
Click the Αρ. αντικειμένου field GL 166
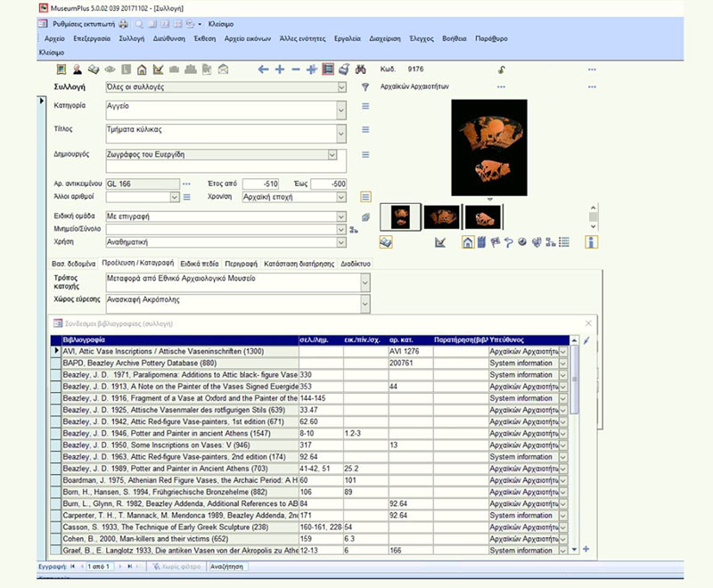140,184
